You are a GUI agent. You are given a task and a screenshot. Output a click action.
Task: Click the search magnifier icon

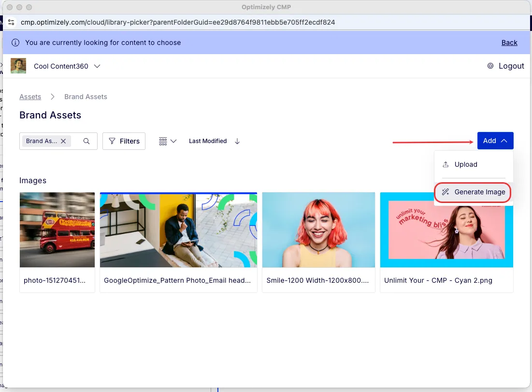pyautogui.click(x=86, y=141)
